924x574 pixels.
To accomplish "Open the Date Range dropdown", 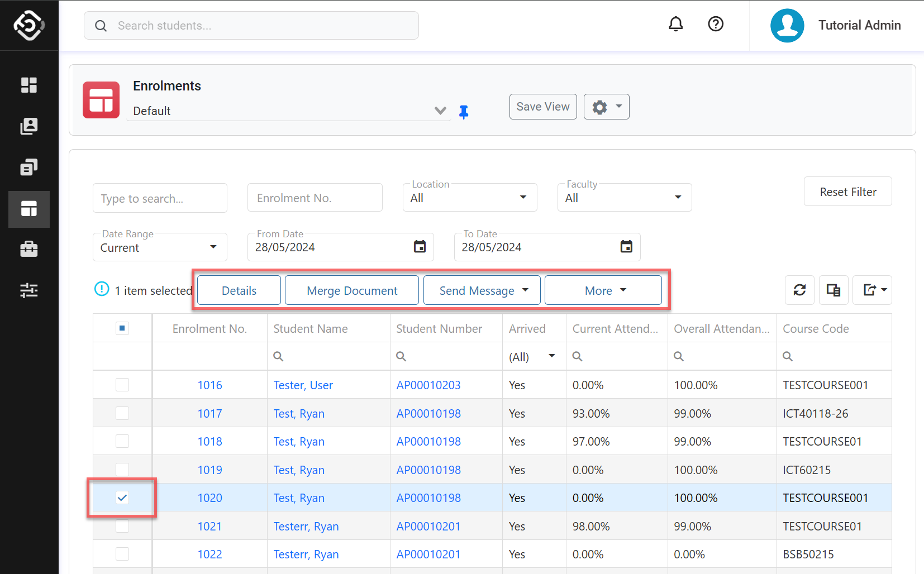I will point(160,247).
